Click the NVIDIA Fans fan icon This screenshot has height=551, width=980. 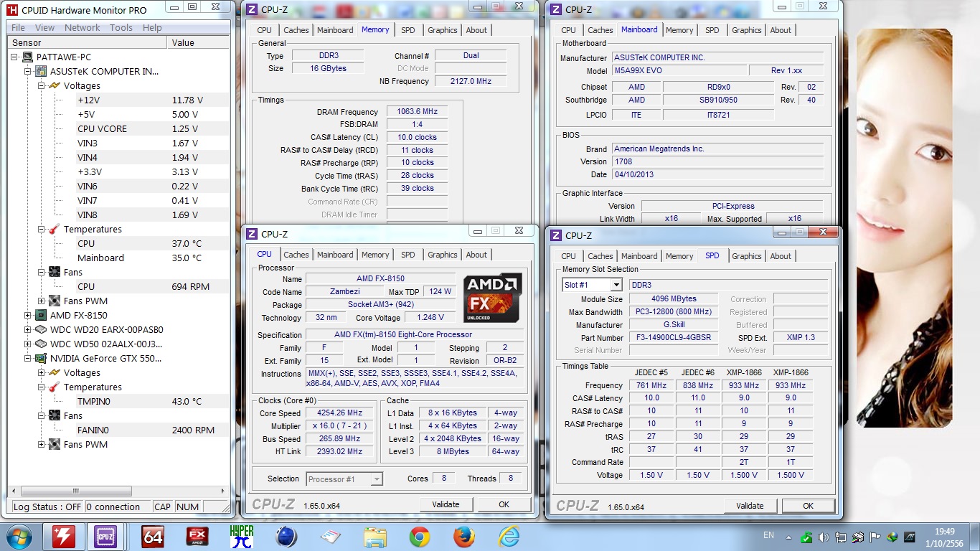(55, 415)
